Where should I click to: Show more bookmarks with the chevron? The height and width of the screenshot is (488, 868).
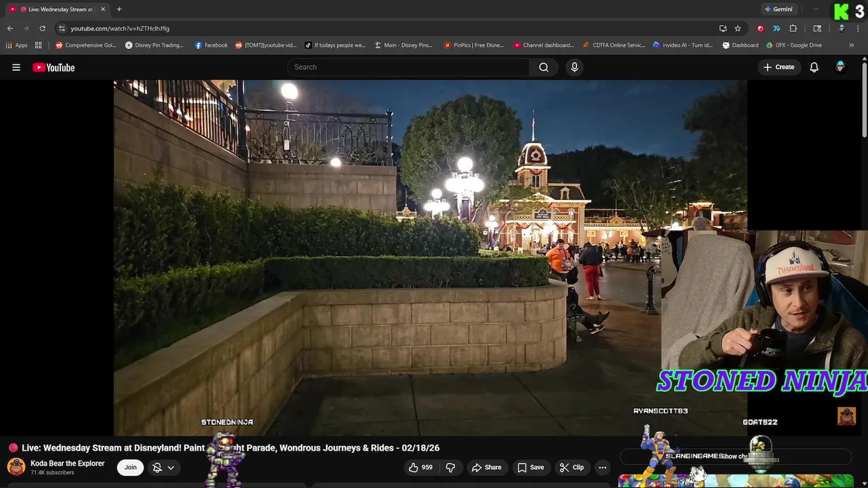(x=852, y=45)
